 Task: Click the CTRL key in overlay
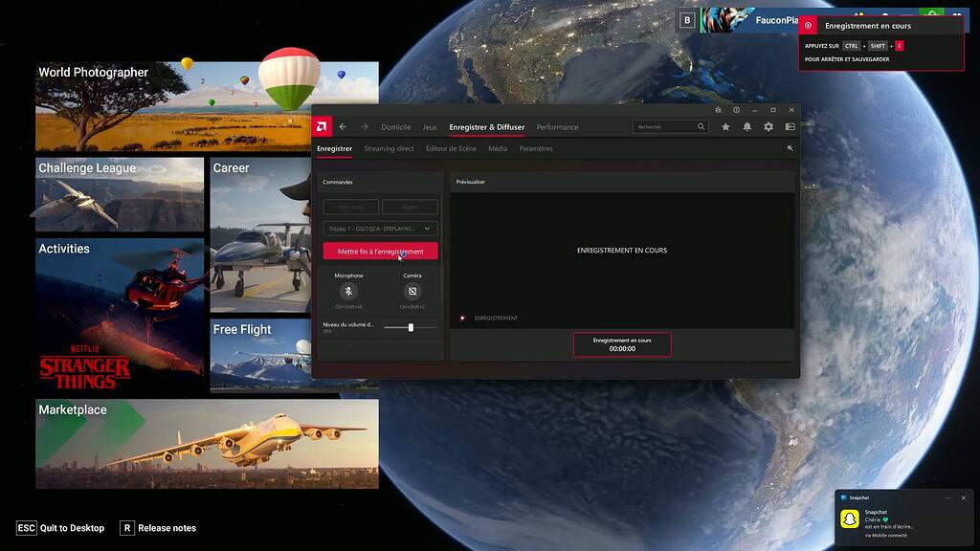(x=851, y=46)
